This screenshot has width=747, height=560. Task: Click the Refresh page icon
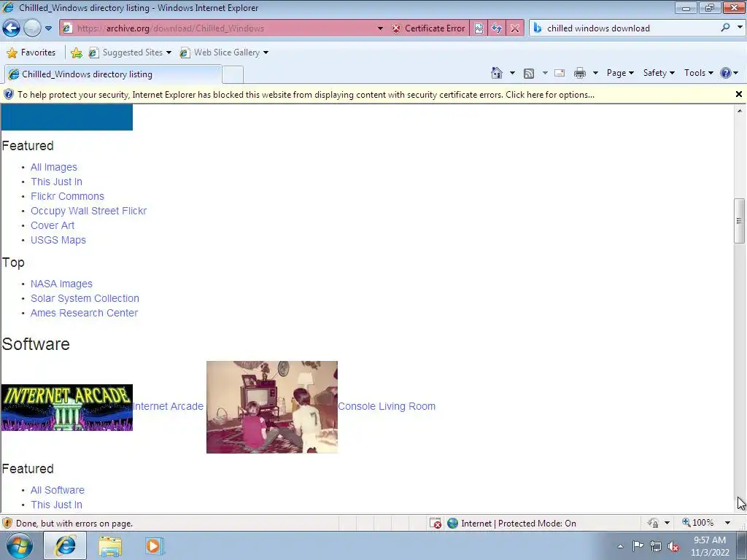point(497,28)
